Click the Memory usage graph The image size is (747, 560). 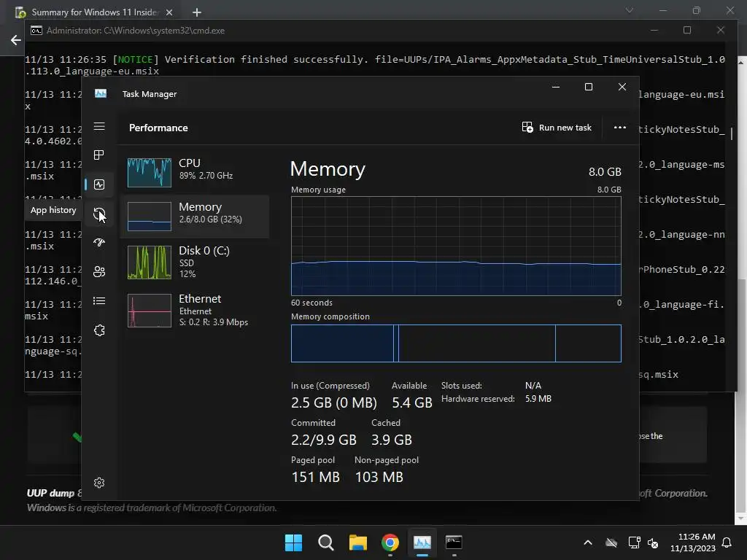(x=456, y=246)
